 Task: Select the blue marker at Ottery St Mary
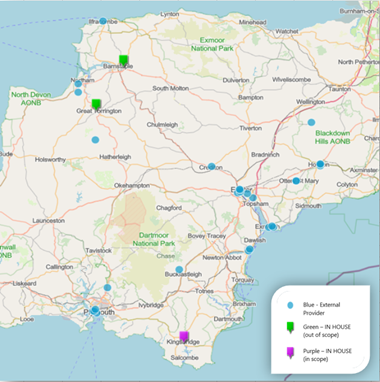pyautogui.click(x=296, y=181)
